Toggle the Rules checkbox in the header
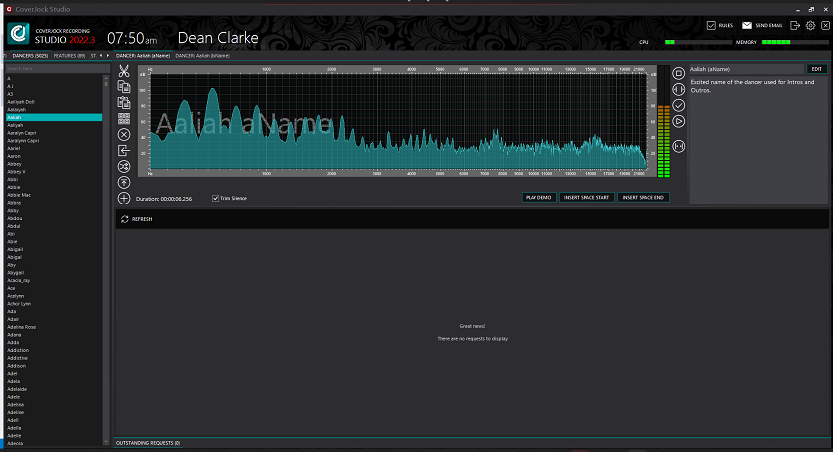 click(711, 25)
